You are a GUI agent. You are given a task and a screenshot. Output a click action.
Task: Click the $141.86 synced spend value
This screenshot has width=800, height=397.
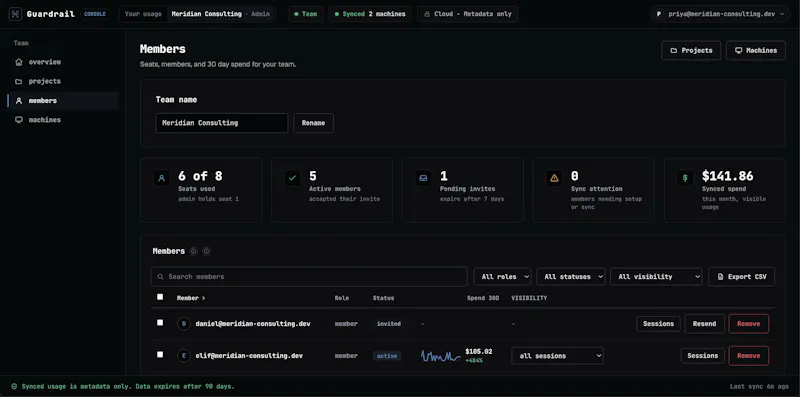tap(728, 176)
